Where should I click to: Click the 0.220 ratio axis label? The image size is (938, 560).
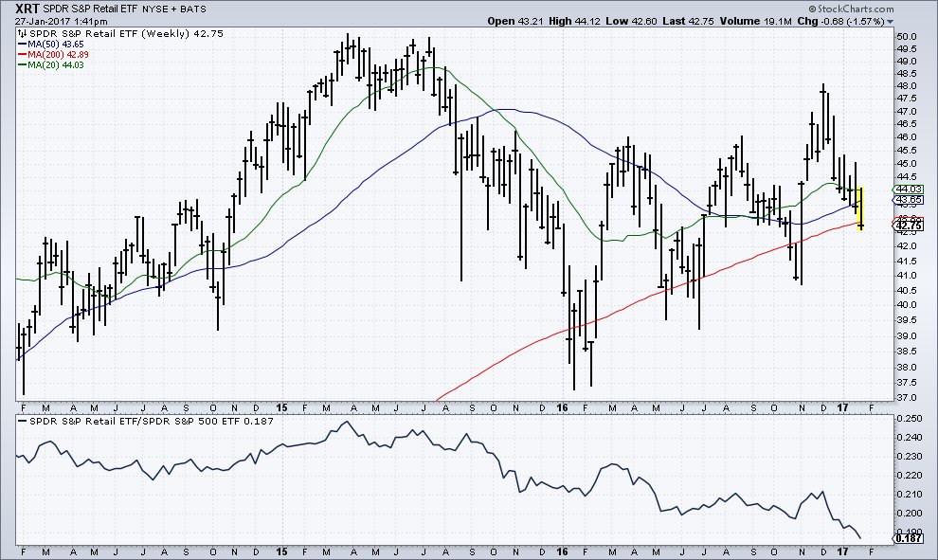909,476
